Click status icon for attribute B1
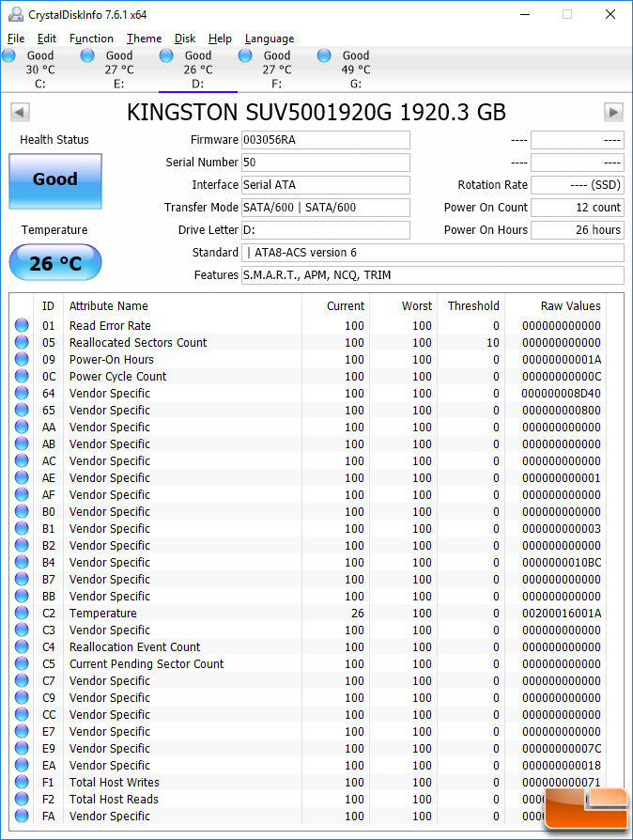This screenshot has height=840, width=633. (x=22, y=528)
